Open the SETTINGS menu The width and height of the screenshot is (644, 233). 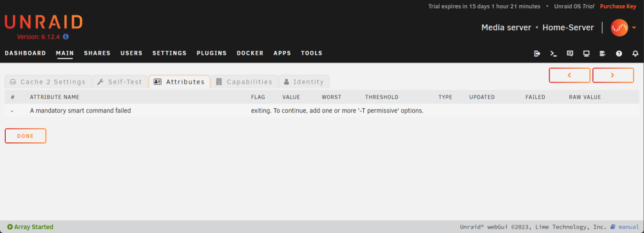169,53
